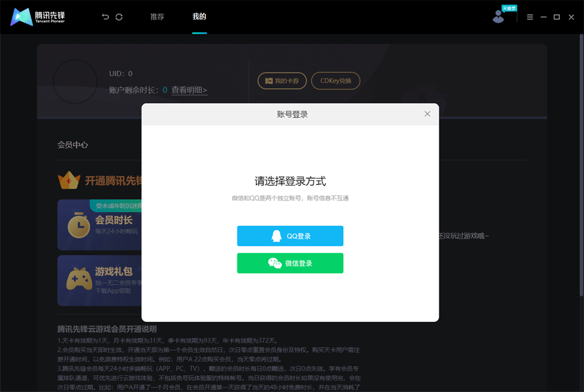Open the 推荐 tab
The height and width of the screenshot is (392, 584).
157,17
